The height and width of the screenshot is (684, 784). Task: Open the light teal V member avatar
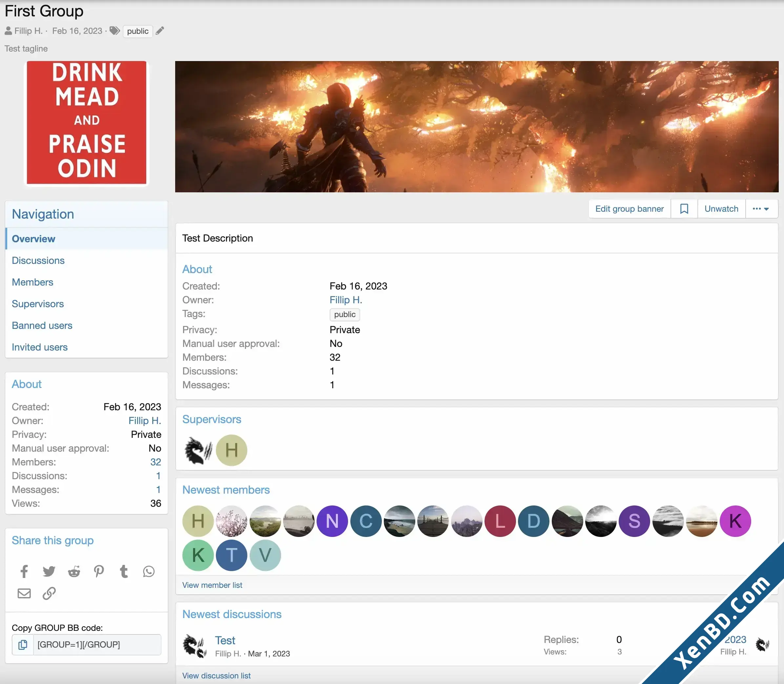coord(265,555)
